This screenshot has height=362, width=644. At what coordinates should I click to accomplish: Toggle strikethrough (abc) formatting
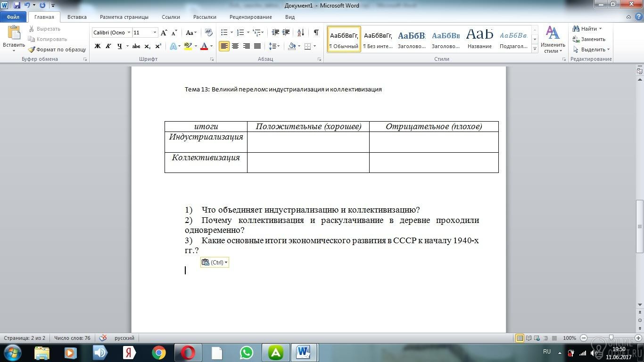pos(136,46)
